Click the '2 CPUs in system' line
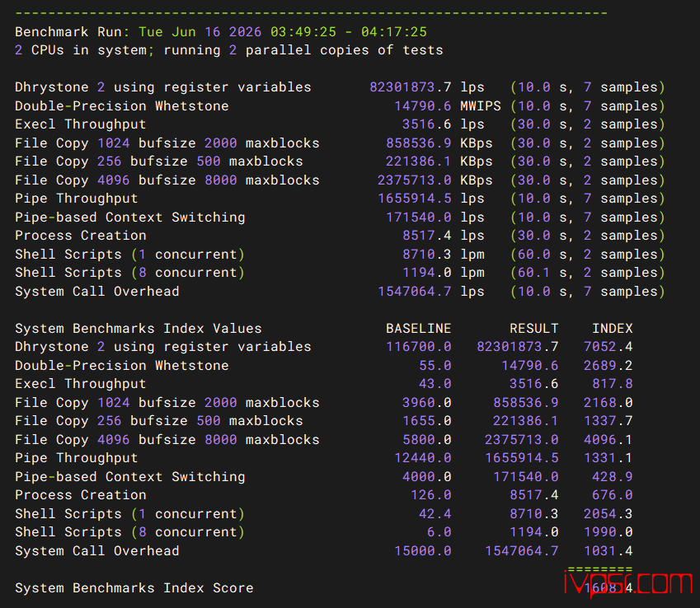Screen dimensions: 700x608 pos(229,50)
